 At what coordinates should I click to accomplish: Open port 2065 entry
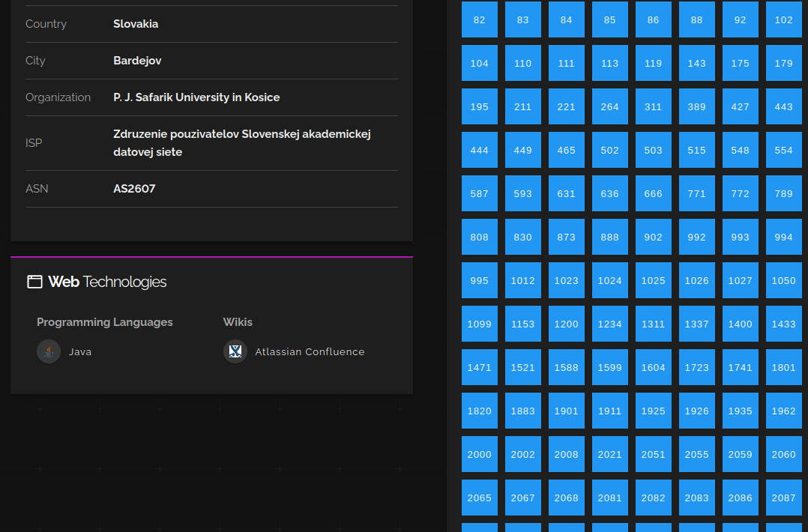pyautogui.click(x=480, y=498)
